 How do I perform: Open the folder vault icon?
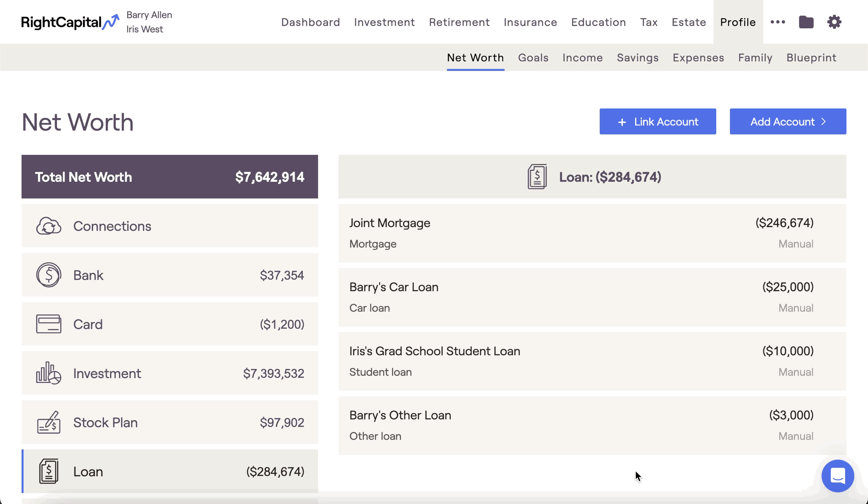806,22
